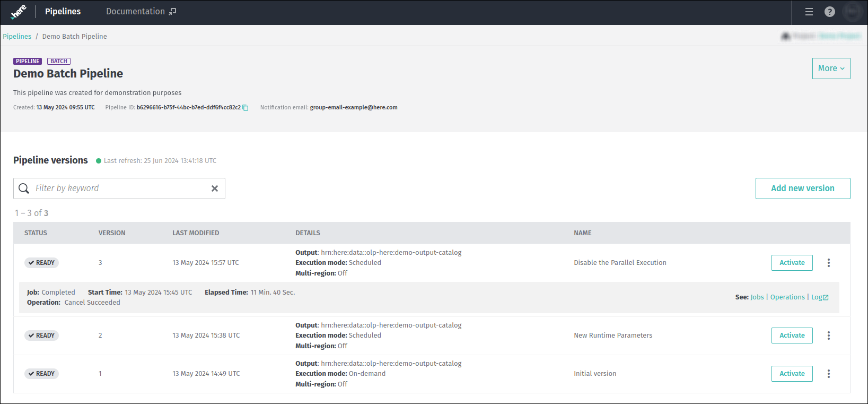Screen dimensions: 868x404
Task: Click '1 – 3 of 3' results count
Action: [x=31, y=213]
